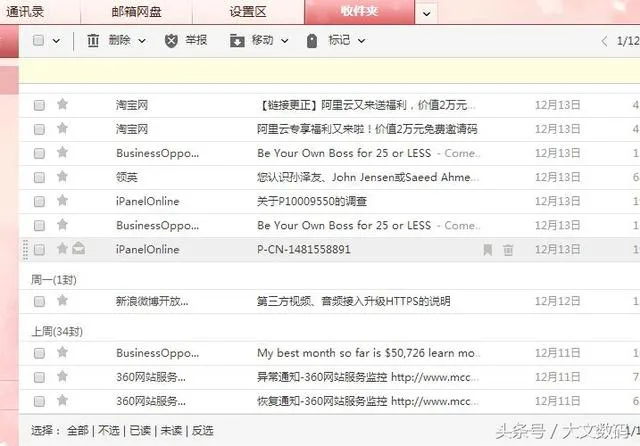Switch to the 通讯录 tab
Image resolution: width=640 pixels, height=446 pixels.
25,11
